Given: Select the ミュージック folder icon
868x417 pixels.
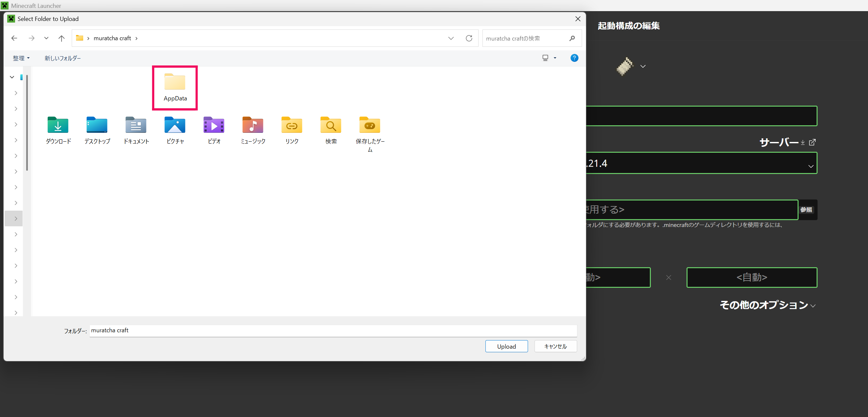Looking at the screenshot, I should pyautogui.click(x=253, y=126).
